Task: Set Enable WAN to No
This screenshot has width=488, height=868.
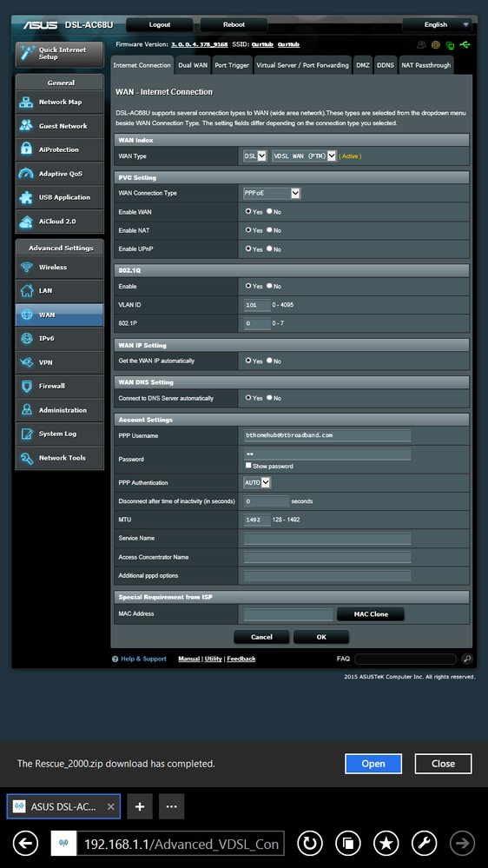Action: [269, 211]
